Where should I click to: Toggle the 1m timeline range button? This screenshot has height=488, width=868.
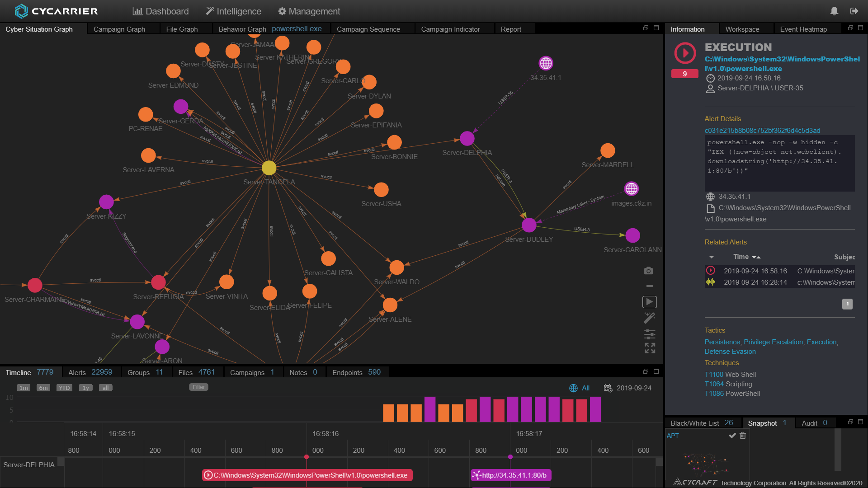24,388
